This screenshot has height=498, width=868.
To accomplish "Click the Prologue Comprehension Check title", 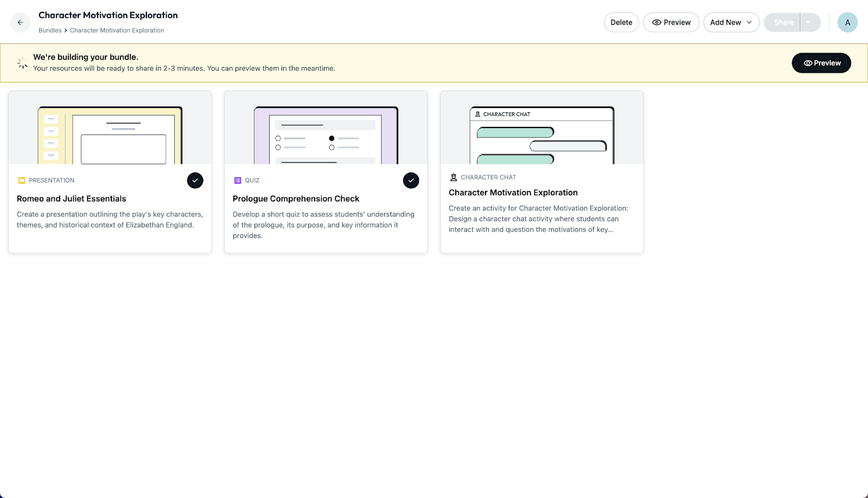I will tap(296, 199).
